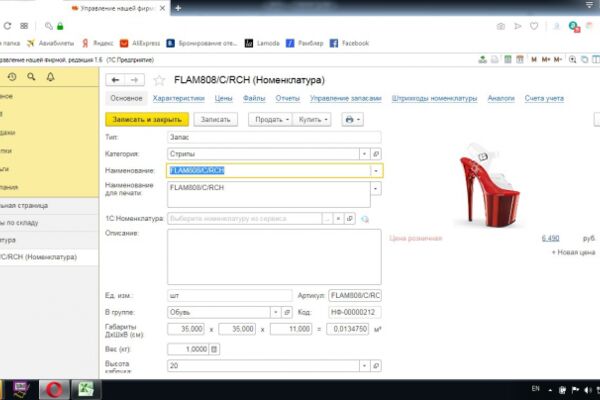
Task: Open Excel from the taskbar
Action: coord(86,390)
